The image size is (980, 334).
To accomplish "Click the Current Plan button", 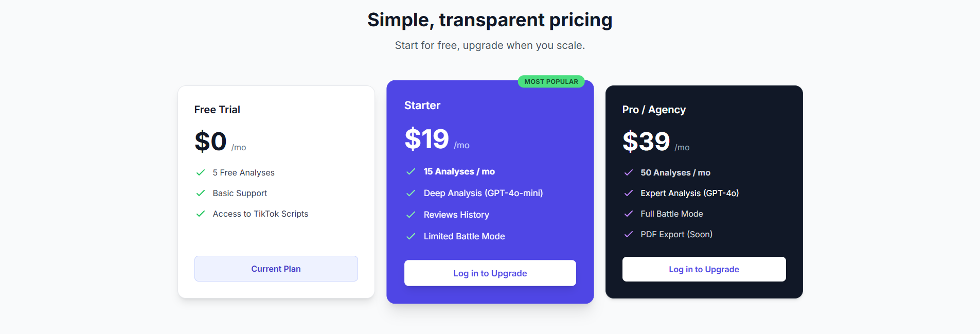I will [x=276, y=268].
